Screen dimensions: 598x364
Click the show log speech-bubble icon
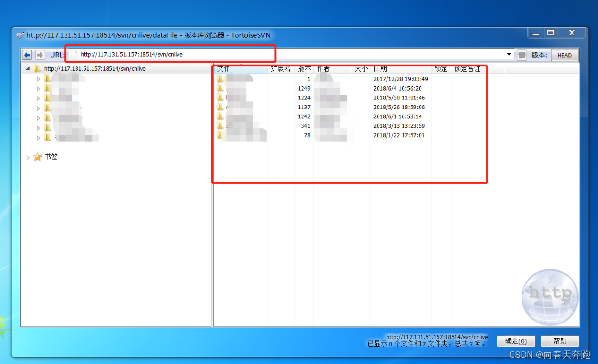(x=522, y=55)
